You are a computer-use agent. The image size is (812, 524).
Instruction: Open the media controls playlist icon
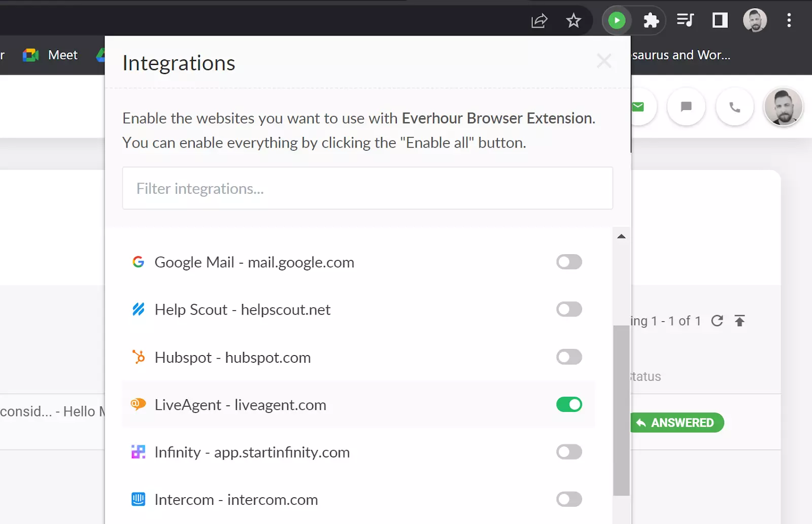coord(685,20)
